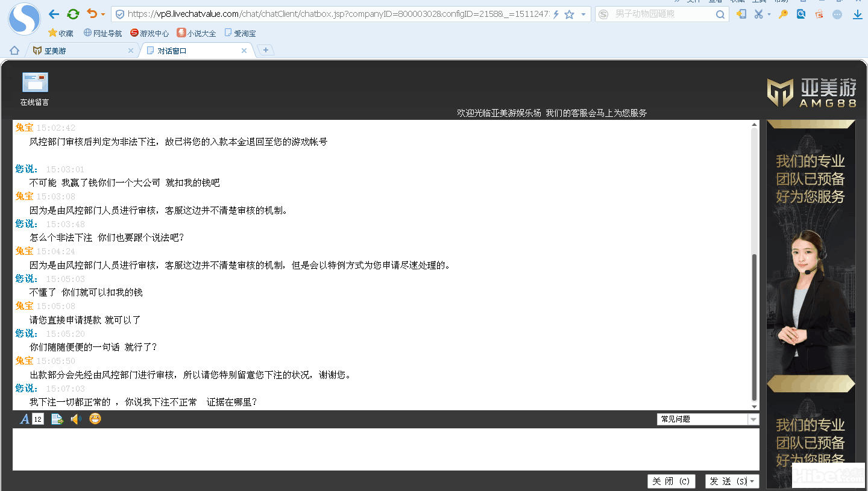The width and height of the screenshot is (868, 491).
Task: Open the 游戏中心 bookmark
Action: tap(149, 34)
